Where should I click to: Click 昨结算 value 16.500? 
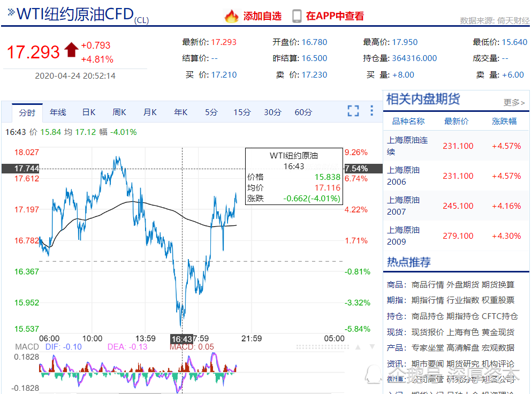(314, 58)
